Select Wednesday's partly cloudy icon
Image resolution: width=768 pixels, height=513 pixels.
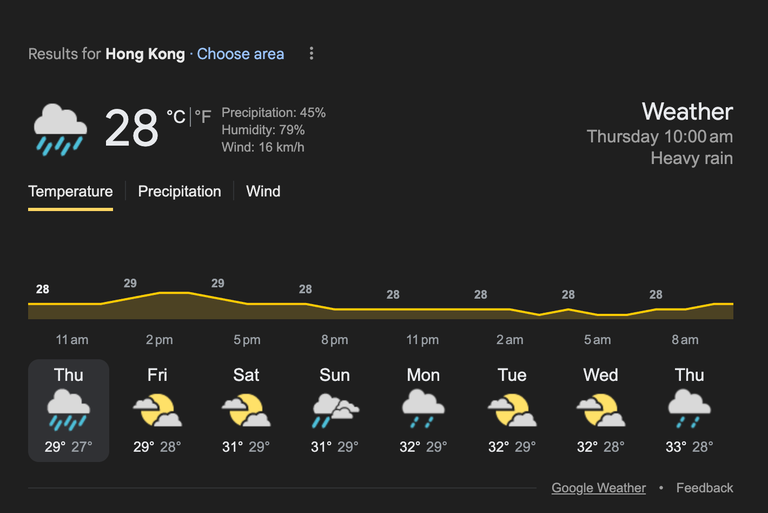(x=601, y=410)
